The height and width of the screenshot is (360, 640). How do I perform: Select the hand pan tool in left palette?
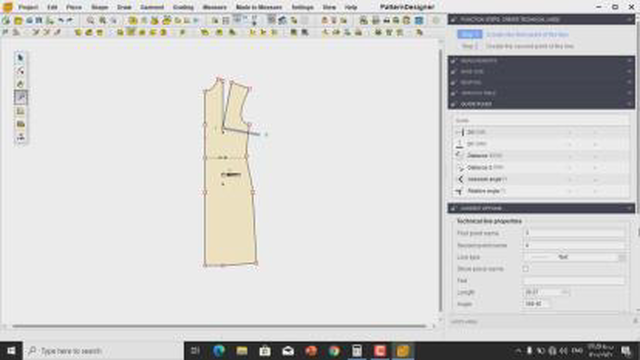(20, 84)
